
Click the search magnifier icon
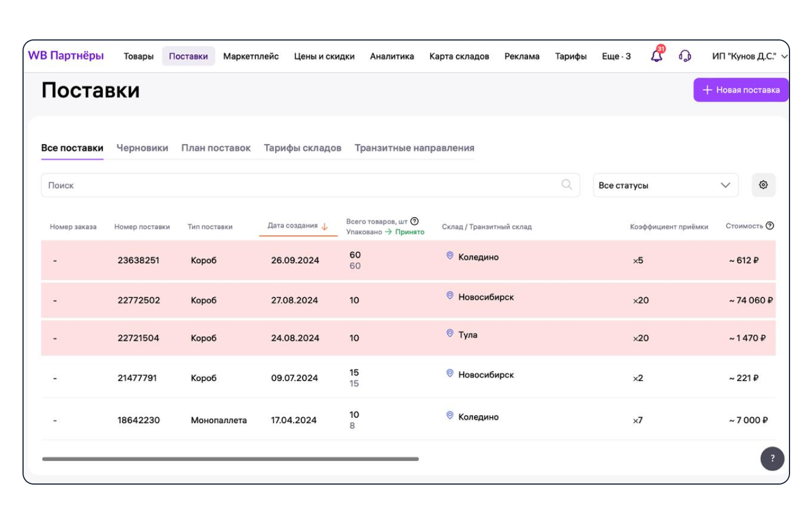[x=567, y=185]
